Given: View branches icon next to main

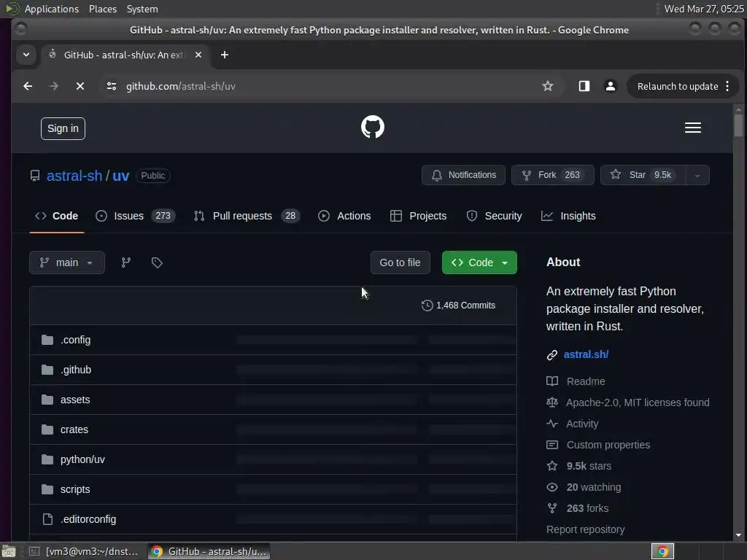Looking at the screenshot, I should pyautogui.click(x=125, y=262).
